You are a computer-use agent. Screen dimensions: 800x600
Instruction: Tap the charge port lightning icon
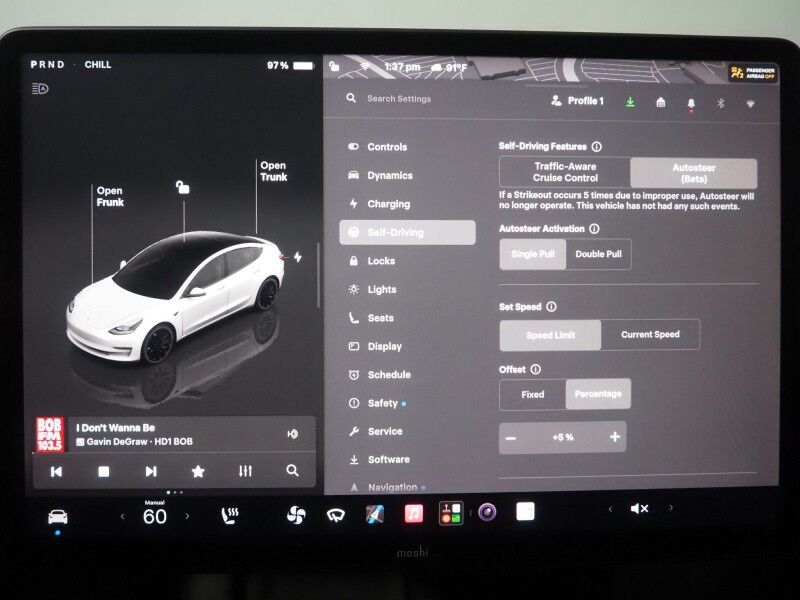[x=298, y=257]
